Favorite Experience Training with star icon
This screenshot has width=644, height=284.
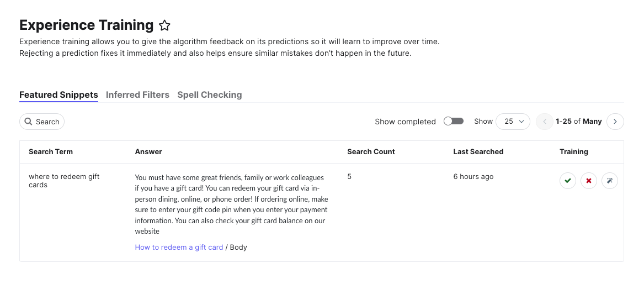[x=164, y=25]
